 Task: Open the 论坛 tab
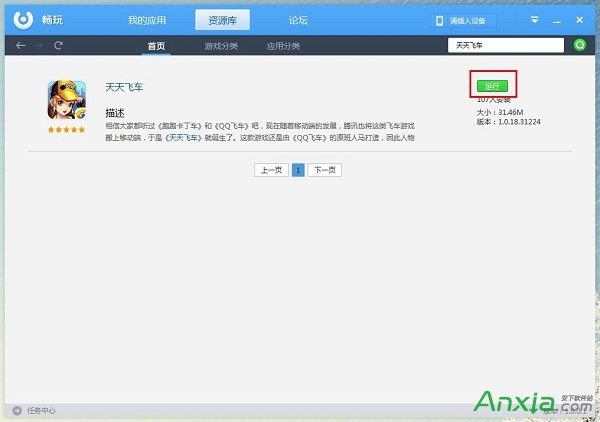point(298,20)
